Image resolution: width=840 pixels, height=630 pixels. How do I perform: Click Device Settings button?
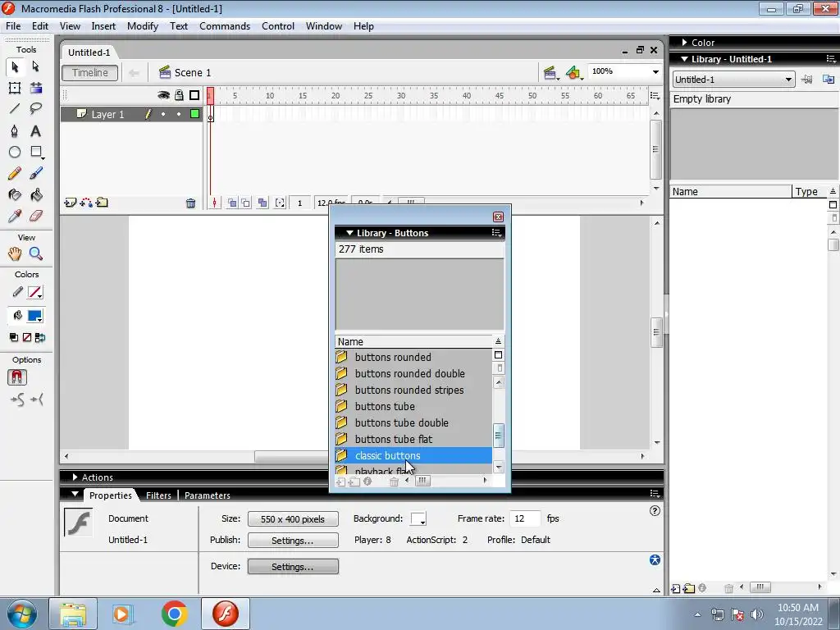[293, 566]
